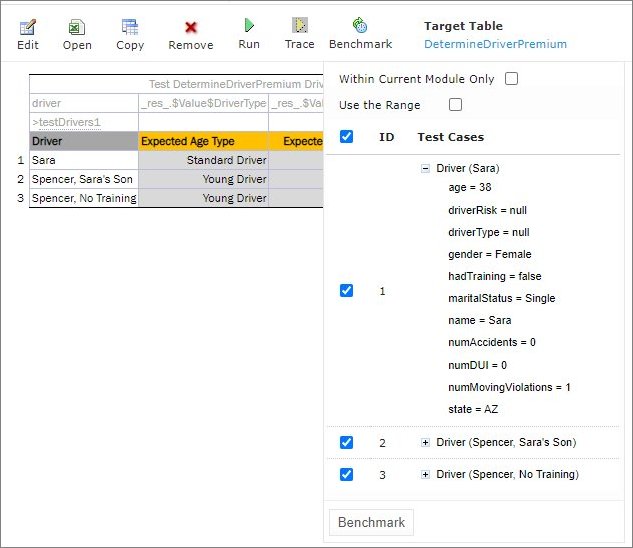The image size is (633, 548).
Task: Toggle the Use the Range checkbox
Action: pyautogui.click(x=456, y=105)
